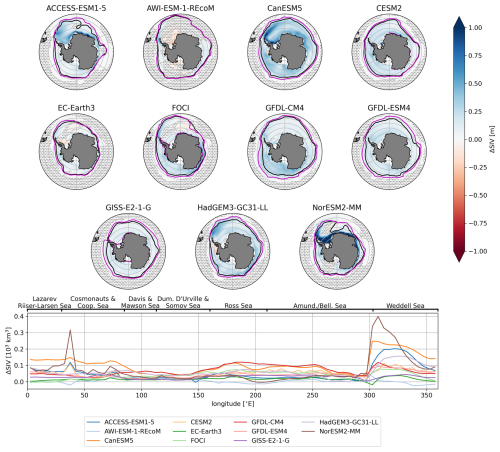The image size is (500, 452).
Task: Click colorbar tick label 1.00
Action: [475, 28]
